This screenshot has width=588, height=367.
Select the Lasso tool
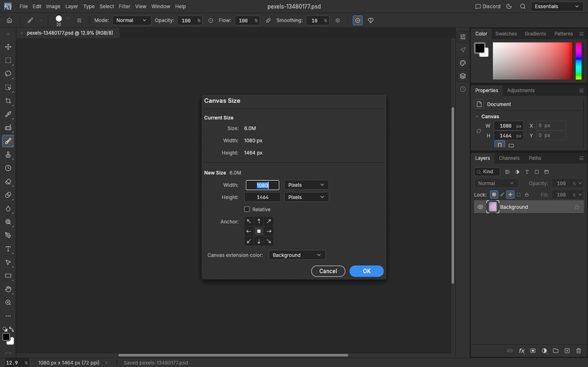8,74
